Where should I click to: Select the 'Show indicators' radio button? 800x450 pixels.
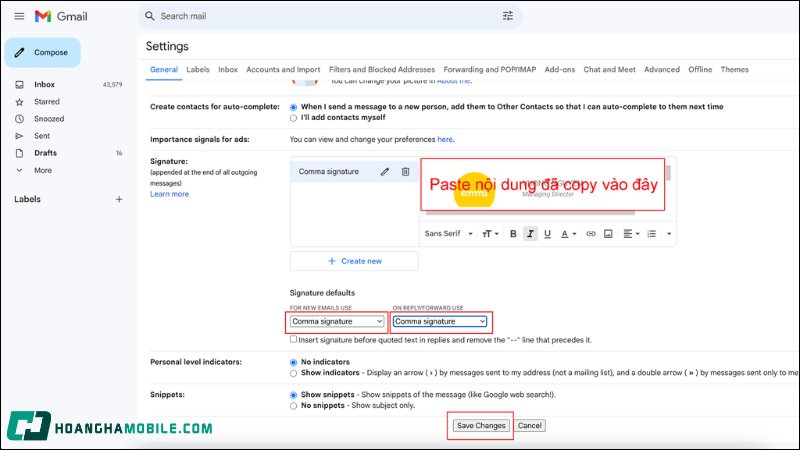tap(293, 372)
